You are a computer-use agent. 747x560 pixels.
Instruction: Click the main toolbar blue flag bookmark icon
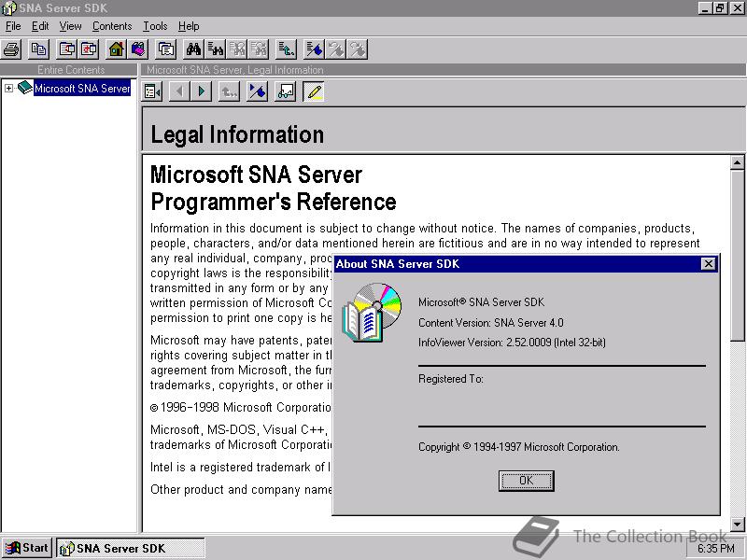coord(314,49)
